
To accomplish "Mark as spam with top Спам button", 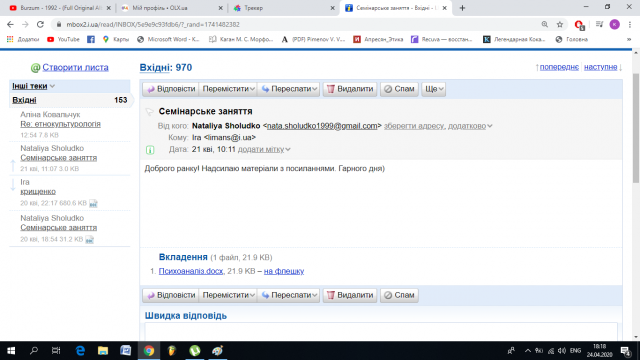I will (399, 89).
